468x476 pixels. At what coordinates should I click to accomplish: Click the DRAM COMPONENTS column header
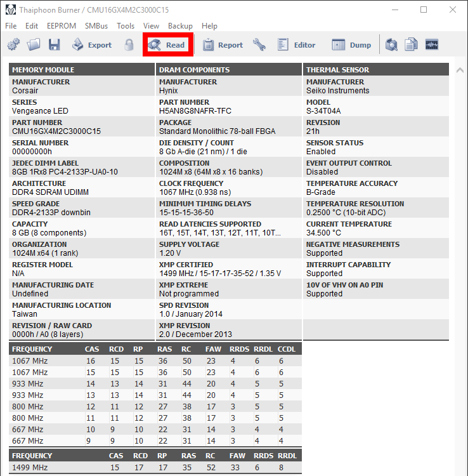[229, 70]
